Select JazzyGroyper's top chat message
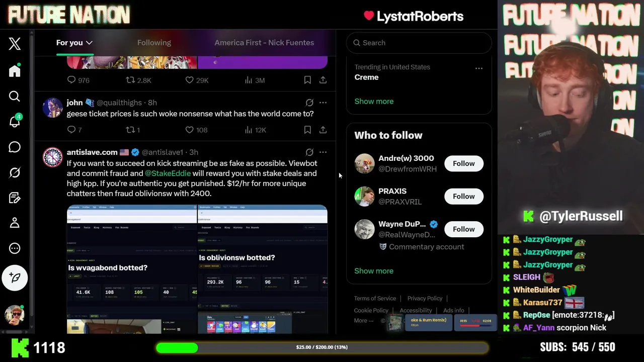 545,240
